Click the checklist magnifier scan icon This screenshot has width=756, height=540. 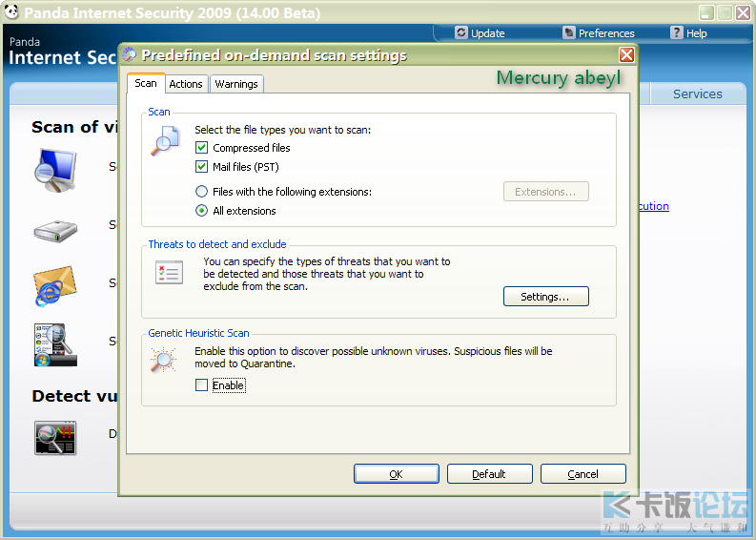coord(55,345)
